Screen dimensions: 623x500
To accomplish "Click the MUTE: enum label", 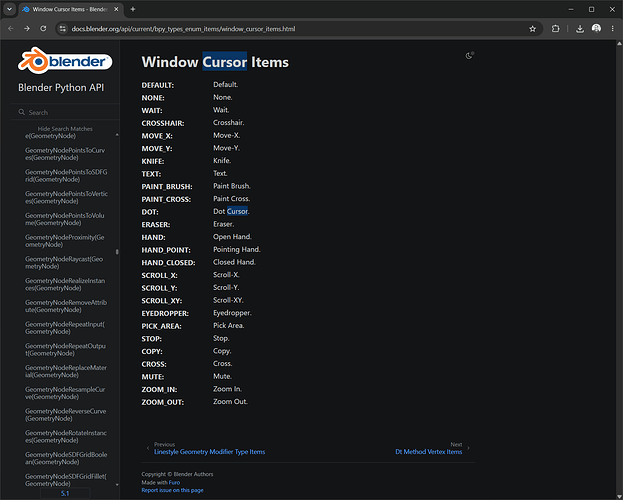I will [x=153, y=377].
